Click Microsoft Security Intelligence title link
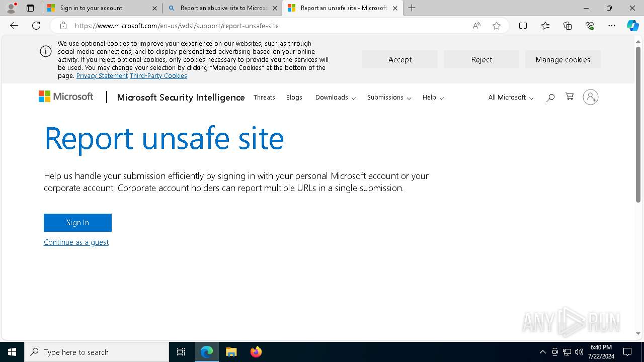Viewport: 644px width, 362px height. [x=181, y=98]
